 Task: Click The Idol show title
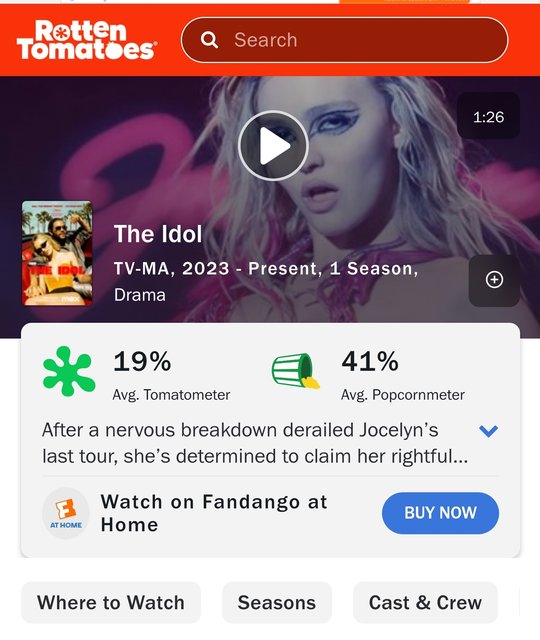[x=158, y=234]
